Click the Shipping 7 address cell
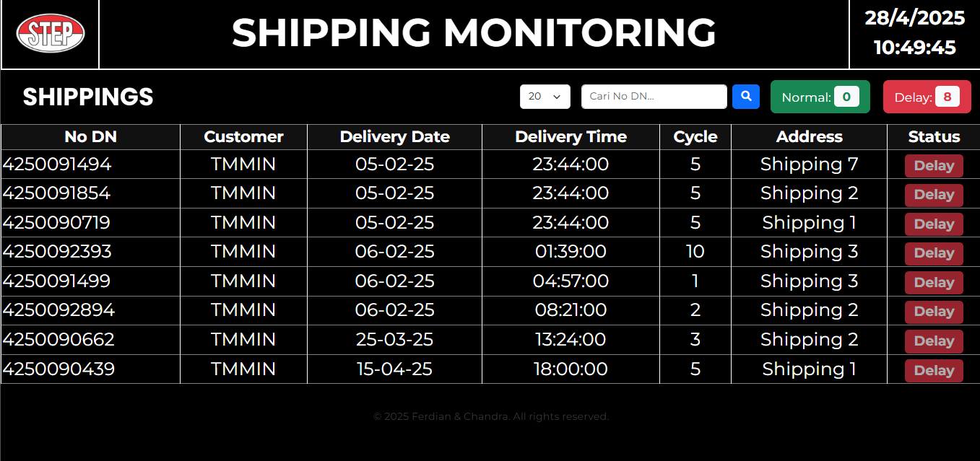Screen dimensions: 980x461 click(809, 164)
